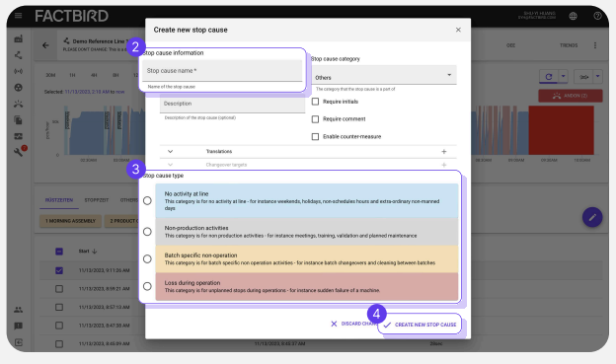Open the globe-like circle icon in the sidebar
Viewport: 616px width, 364px height.
[18, 88]
